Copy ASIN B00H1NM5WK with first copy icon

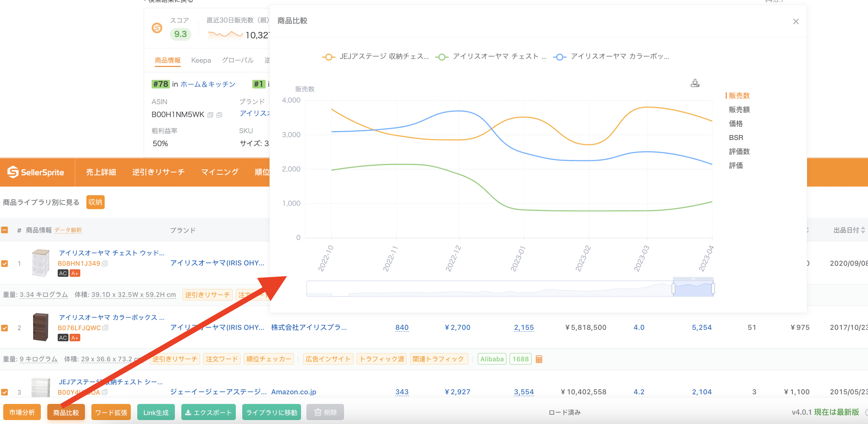(210, 115)
